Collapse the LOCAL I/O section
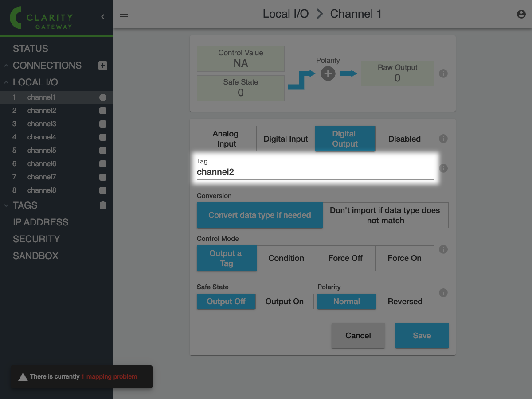This screenshot has height=399, width=532. point(7,82)
